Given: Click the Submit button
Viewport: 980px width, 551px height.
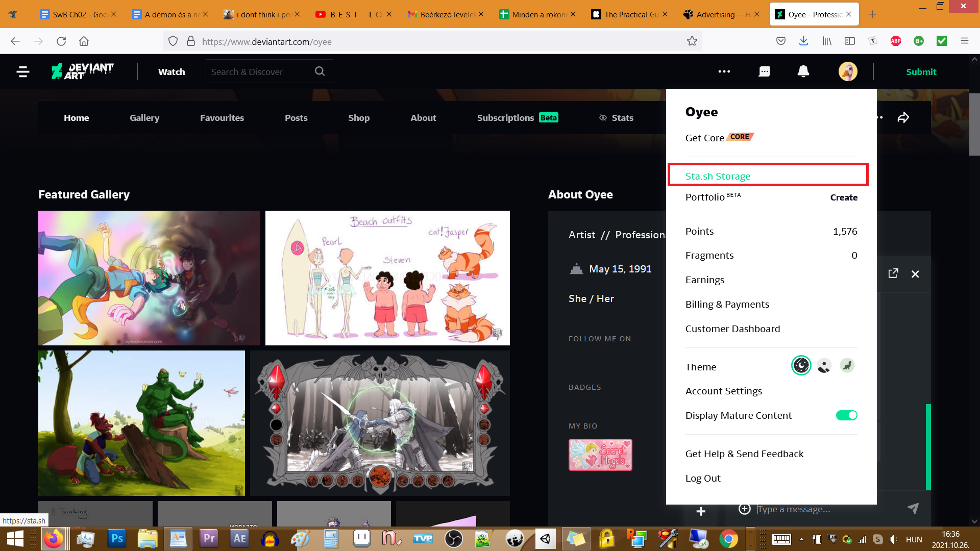Looking at the screenshot, I should tap(921, 72).
